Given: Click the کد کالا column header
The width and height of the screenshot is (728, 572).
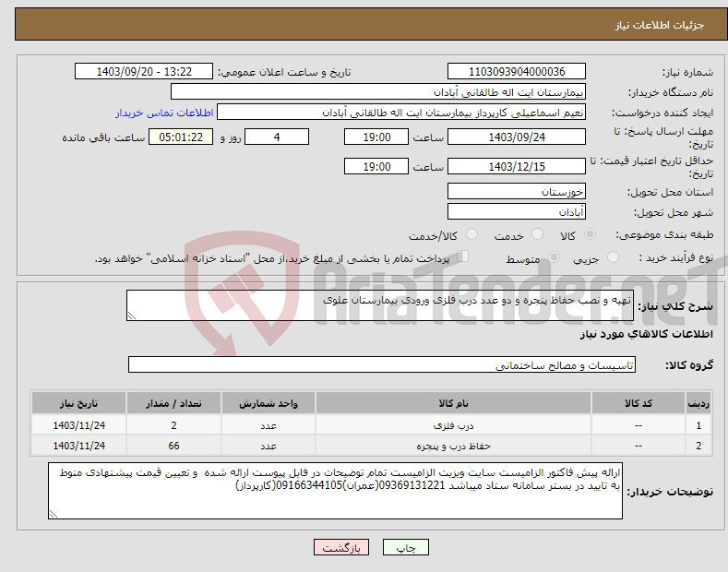Looking at the screenshot, I should 638,403.
